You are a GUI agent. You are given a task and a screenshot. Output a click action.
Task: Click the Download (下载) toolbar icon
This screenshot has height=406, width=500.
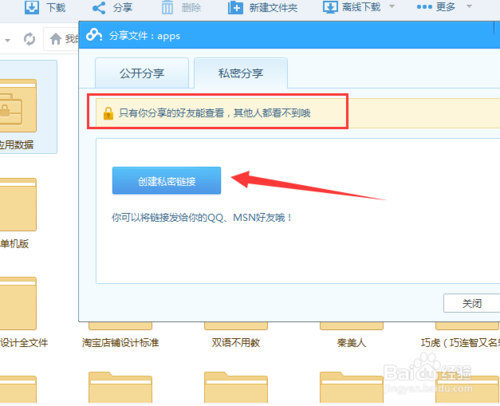pos(32,7)
